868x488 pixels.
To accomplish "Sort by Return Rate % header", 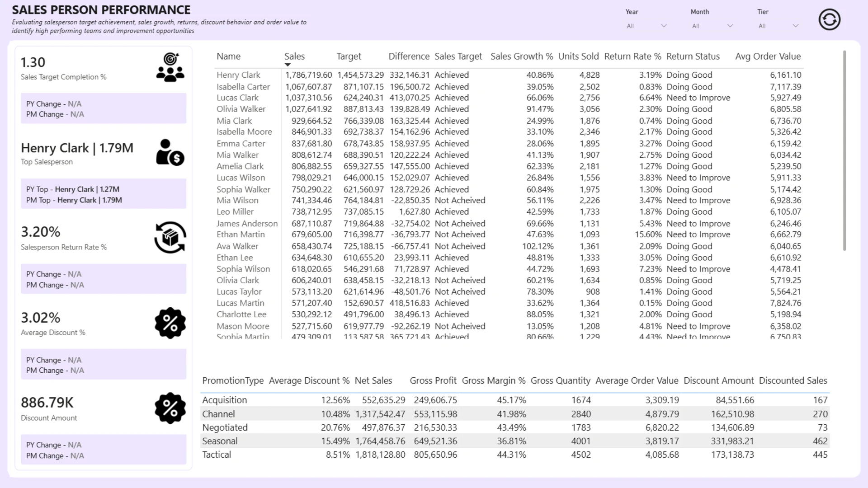I will (632, 56).
